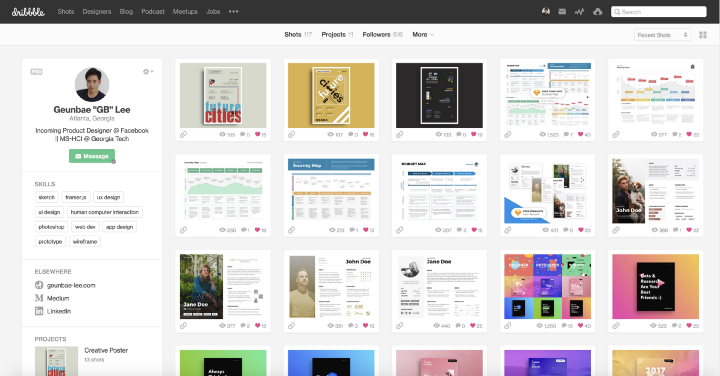
Task: Like the yellow futures poster shot heart
Action: pyautogui.click(x=366, y=134)
